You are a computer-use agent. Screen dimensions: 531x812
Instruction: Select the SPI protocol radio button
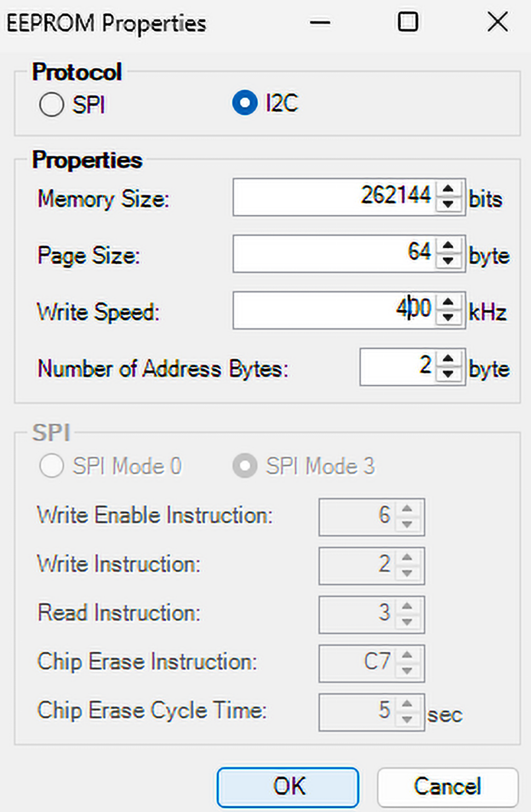tap(51, 104)
